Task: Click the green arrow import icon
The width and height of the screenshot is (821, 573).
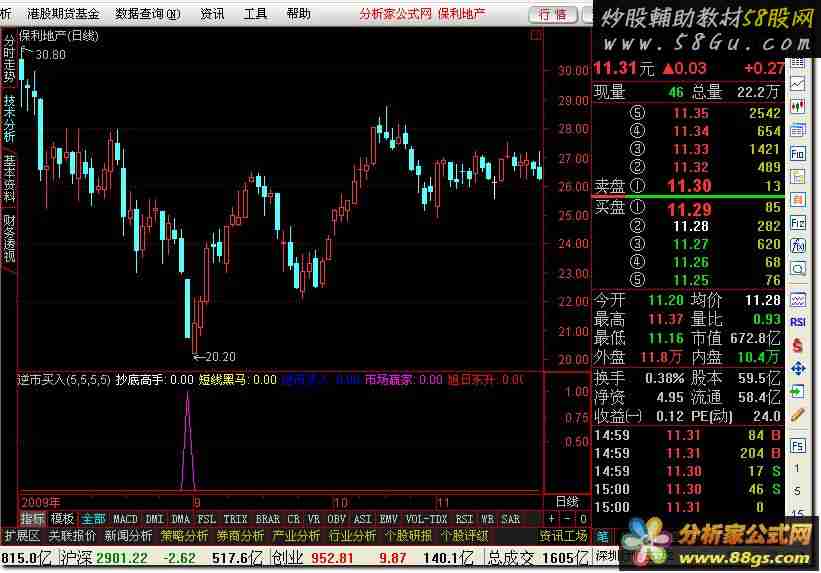Action: click(798, 391)
